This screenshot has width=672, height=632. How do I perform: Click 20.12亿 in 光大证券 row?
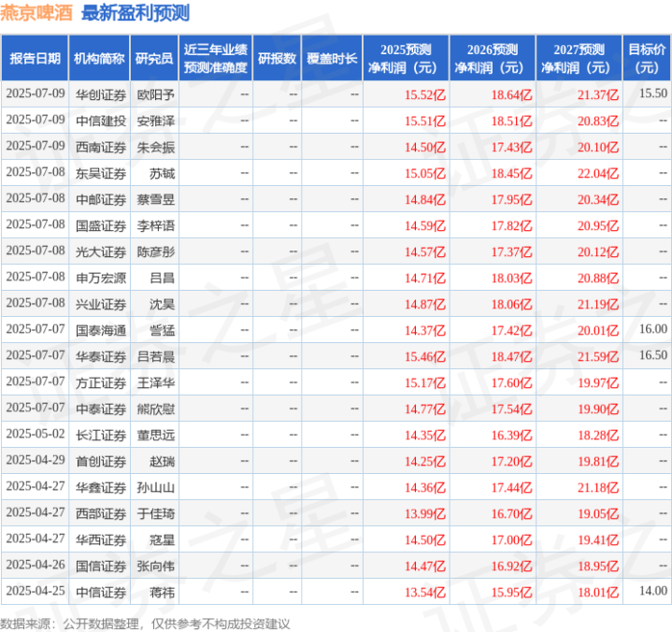pos(598,251)
